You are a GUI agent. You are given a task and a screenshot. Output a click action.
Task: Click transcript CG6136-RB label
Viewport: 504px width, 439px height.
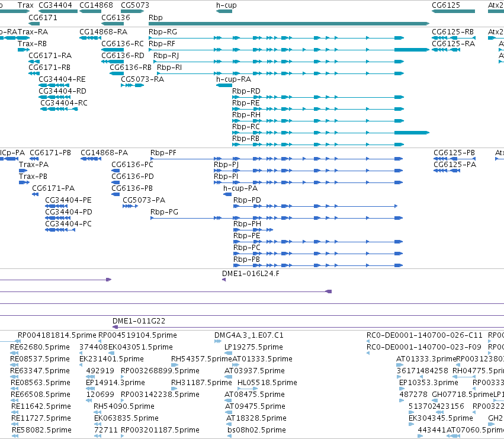130,68
